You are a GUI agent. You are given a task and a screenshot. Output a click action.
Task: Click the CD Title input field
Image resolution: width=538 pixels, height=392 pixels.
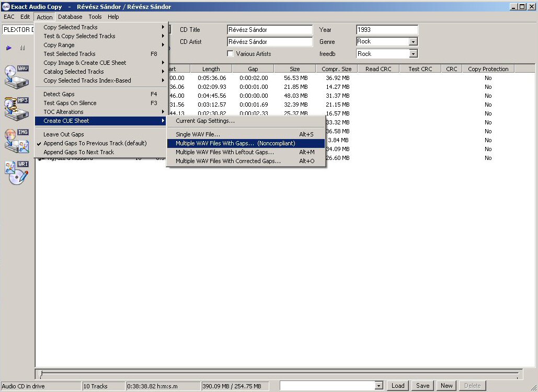pos(269,30)
